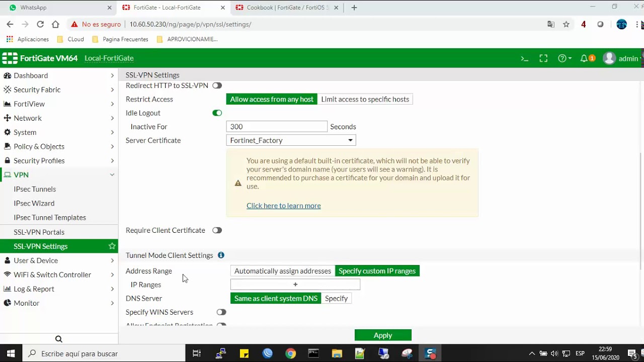Reload the page

40,24
